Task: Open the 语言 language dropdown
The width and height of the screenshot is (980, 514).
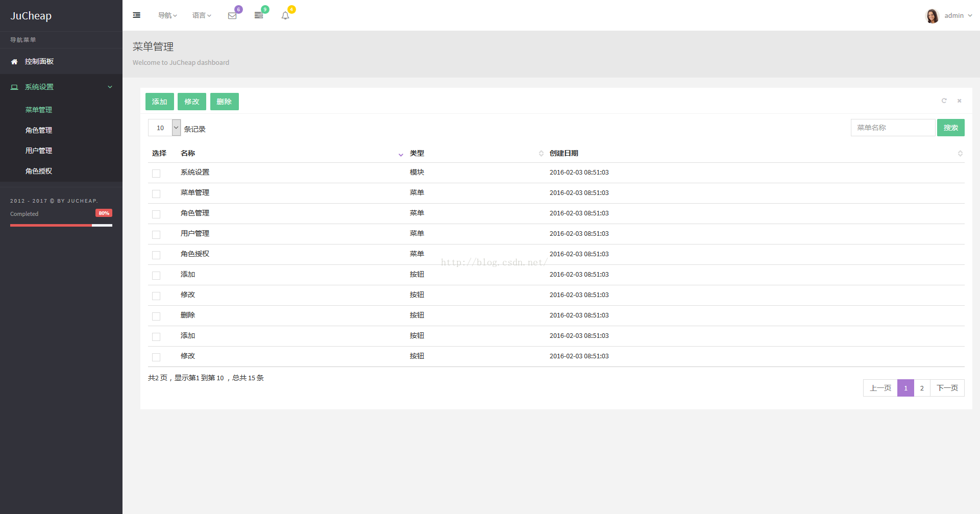Action: [x=202, y=16]
